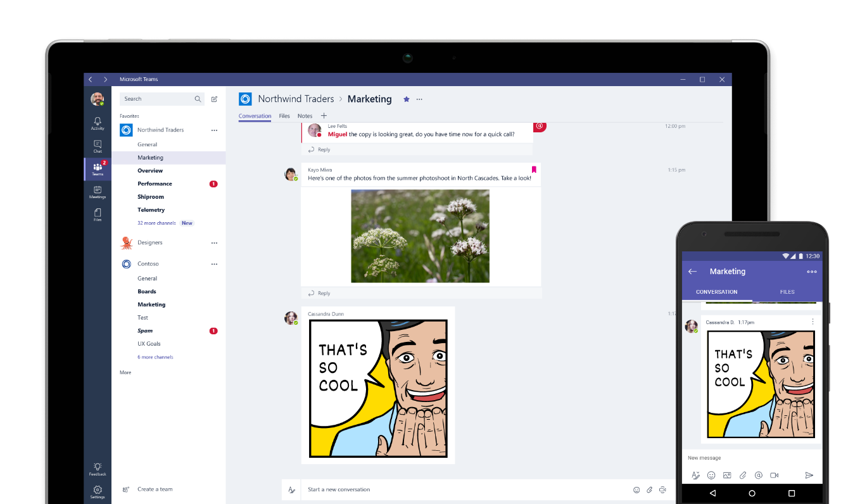848x504 pixels.
Task: Switch to the Notes tab
Action: (305, 116)
